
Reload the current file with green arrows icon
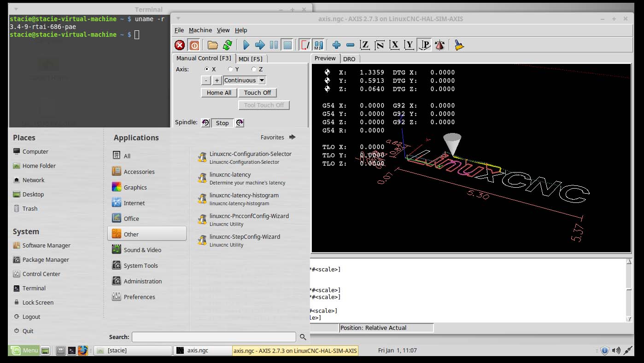(228, 45)
